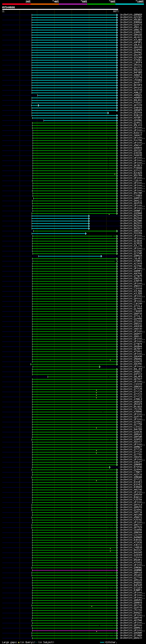The width and height of the screenshot is (146, 644).
Task: Open hit UniRef100_Q1KK73
Action: point(131,25)
